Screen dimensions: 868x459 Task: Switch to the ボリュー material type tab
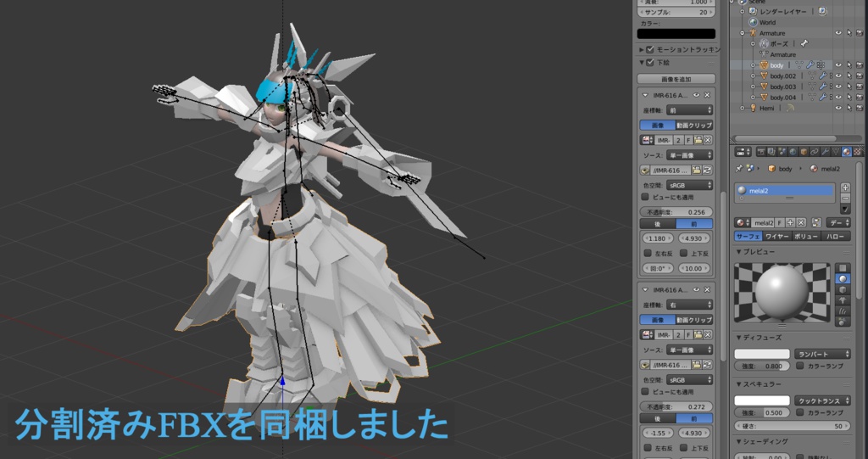pyautogui.click(x=806, y=236)
